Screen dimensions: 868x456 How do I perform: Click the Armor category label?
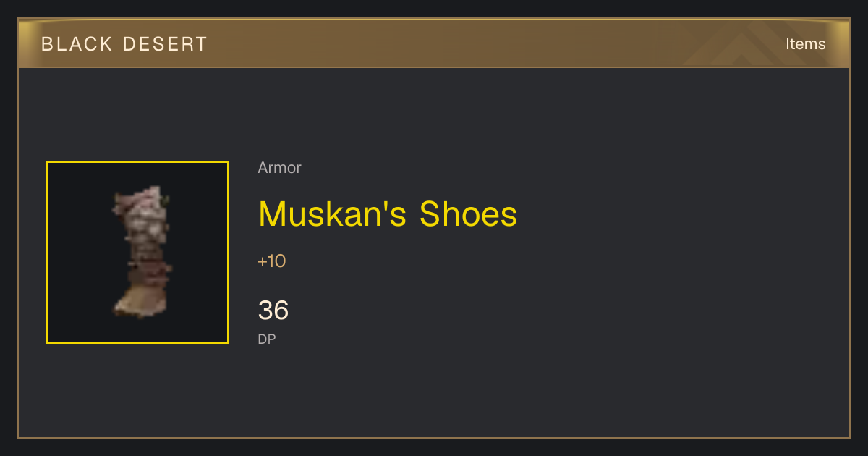pos(279,168)
